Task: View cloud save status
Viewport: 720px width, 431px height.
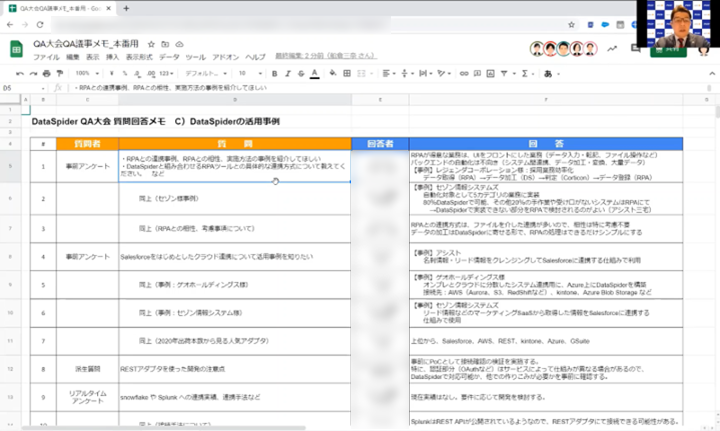Action: 180,44
